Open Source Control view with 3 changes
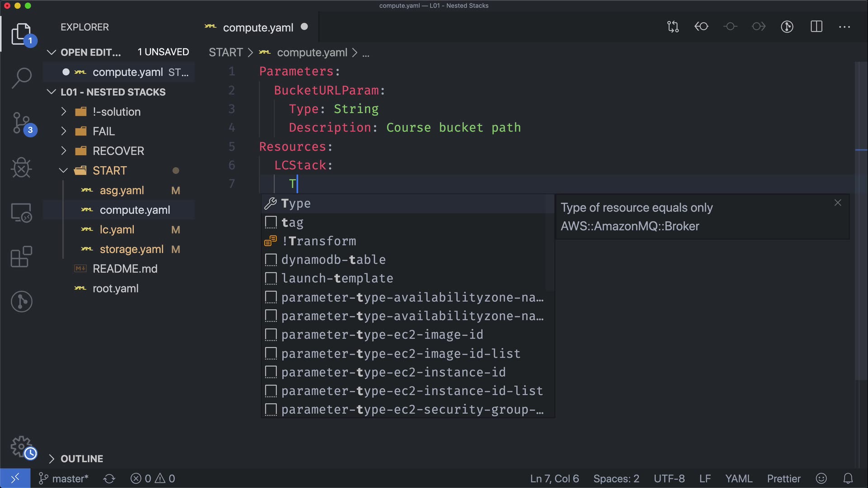 pos(21,123)
